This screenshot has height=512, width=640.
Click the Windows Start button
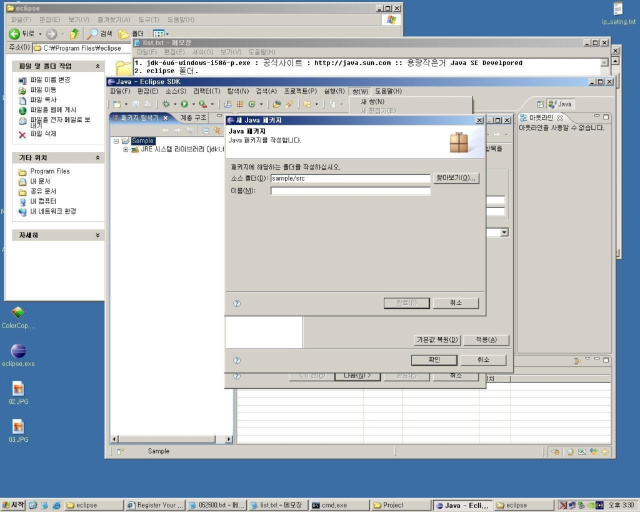tap(13, 505)
